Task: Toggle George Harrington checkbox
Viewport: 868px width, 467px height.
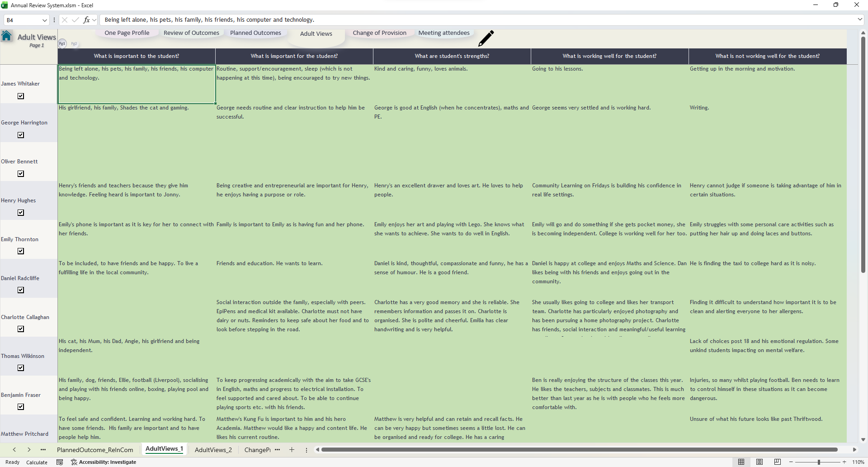Action: (21, 135)
